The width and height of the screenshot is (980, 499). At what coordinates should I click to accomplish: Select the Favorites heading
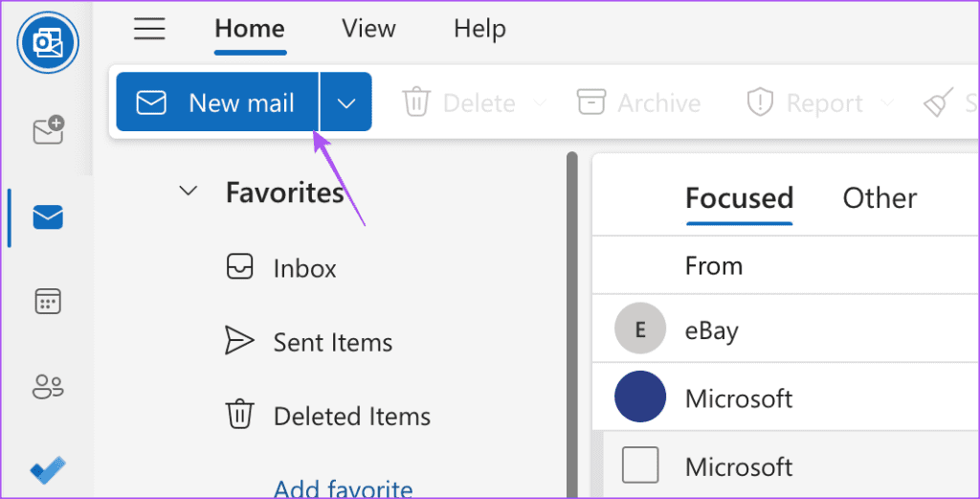point(285,193)
